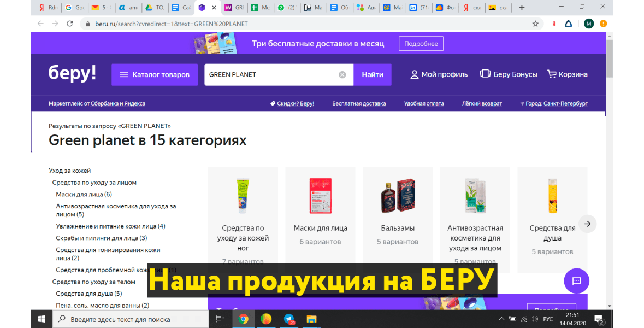Open Антивозрастная косметика sidebar category
Image resolution: width=644 pixels, height=328 pixels.
(116, 210)
